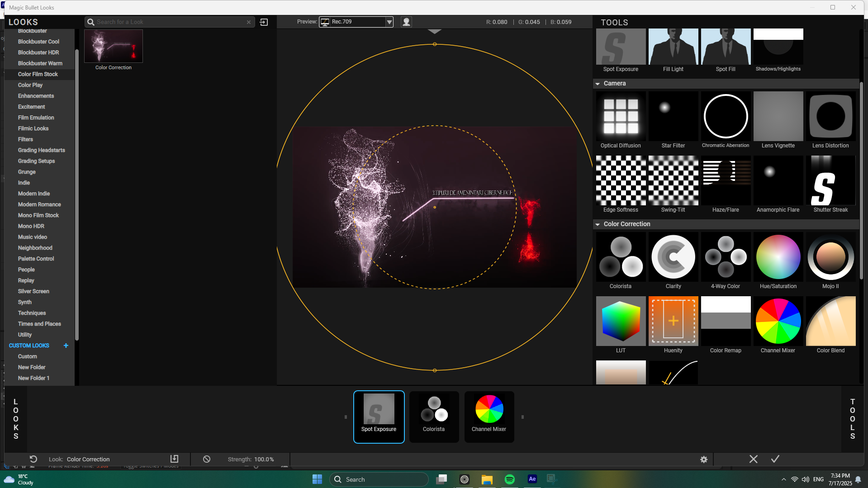Screen dimensions: 868x488
Task: Open the Preview Rec.709 dropdown
Action: (x=356, y=22)
